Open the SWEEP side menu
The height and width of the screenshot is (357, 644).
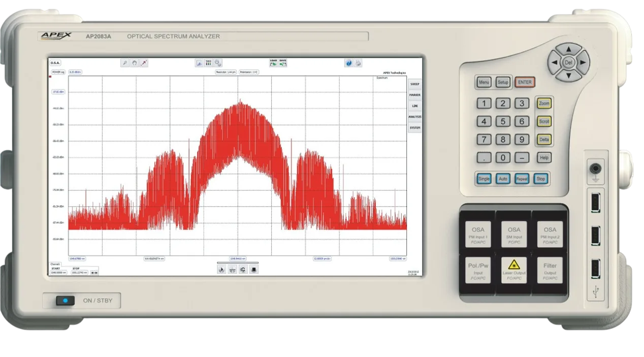415,84
